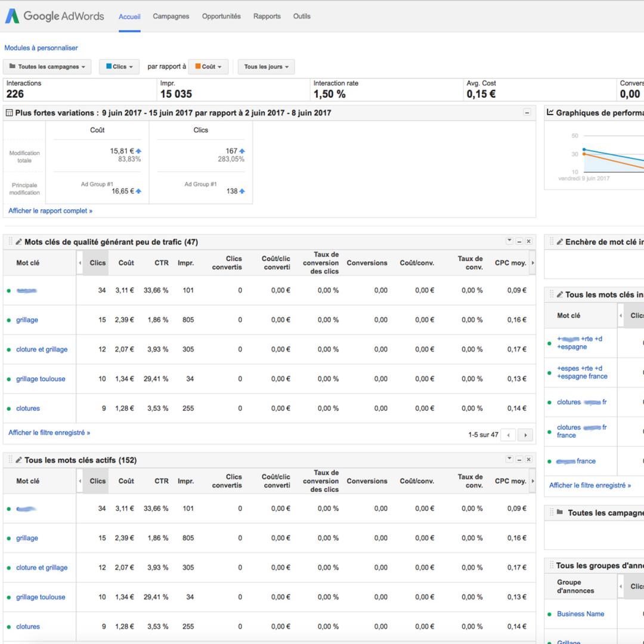Image resolution: width=644 pixels, height=644 pixels.
Task: Open the Rapports tab
Action: pyautogui.click(x=267, y=17)
